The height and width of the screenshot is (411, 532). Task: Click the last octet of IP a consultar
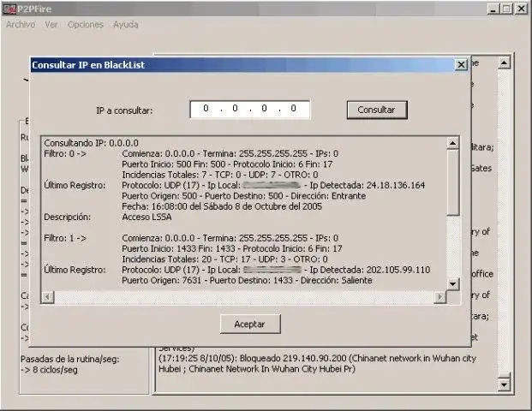(x=294, y=109)
